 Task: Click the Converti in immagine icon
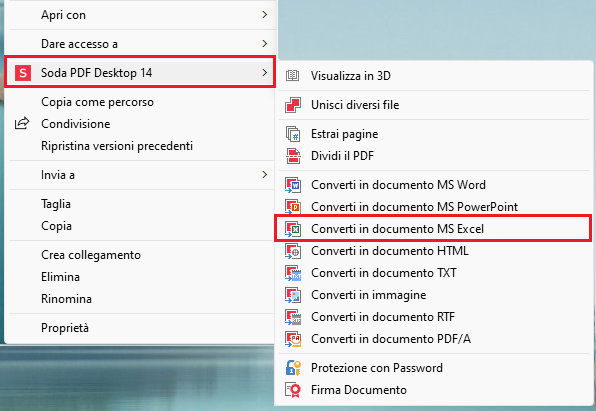coord(293,295)
